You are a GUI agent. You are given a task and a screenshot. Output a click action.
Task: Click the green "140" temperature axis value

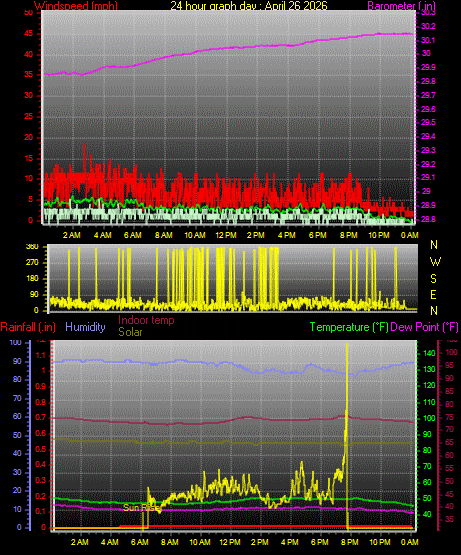[429, 353]
